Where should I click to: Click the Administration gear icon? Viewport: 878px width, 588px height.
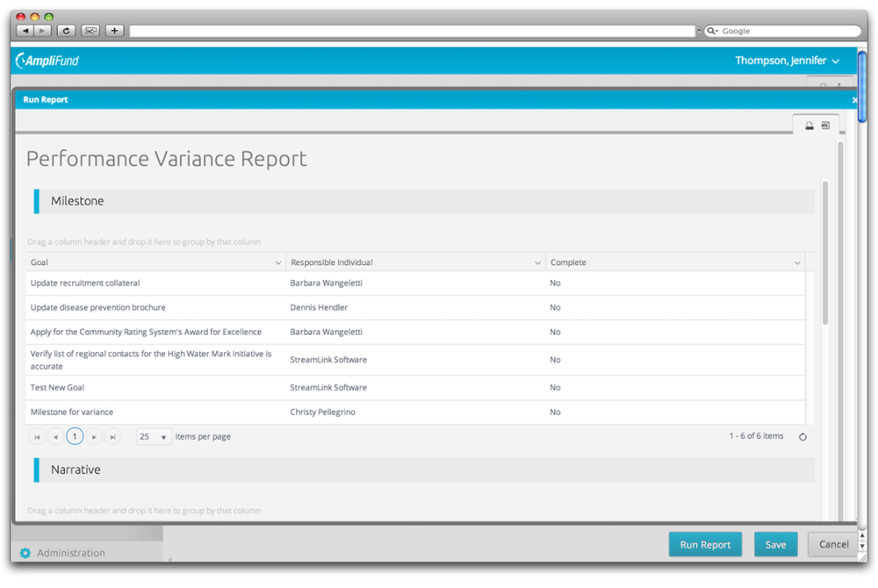pyautogui.click(x=26, y=552)
